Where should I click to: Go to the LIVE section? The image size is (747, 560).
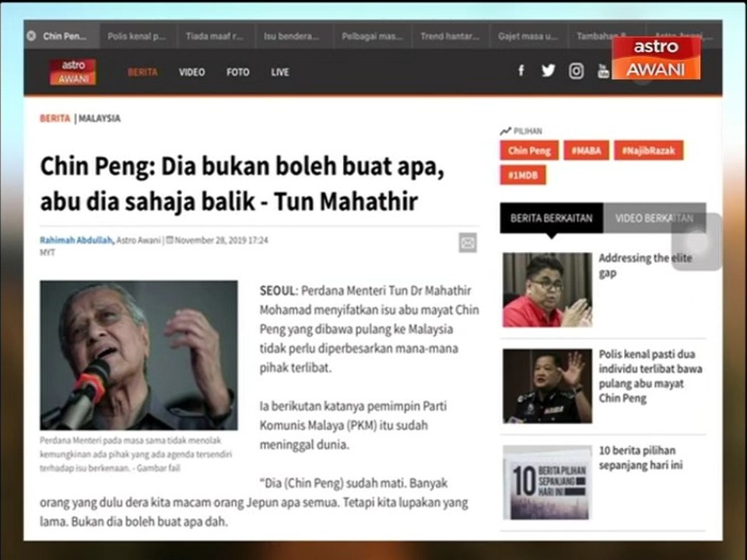pos(280,72)
